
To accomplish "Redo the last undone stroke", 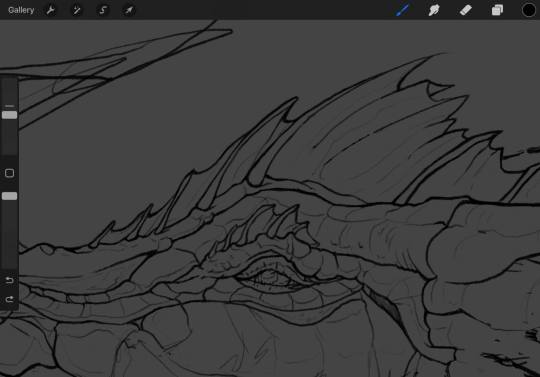I will tap(9, 299).
